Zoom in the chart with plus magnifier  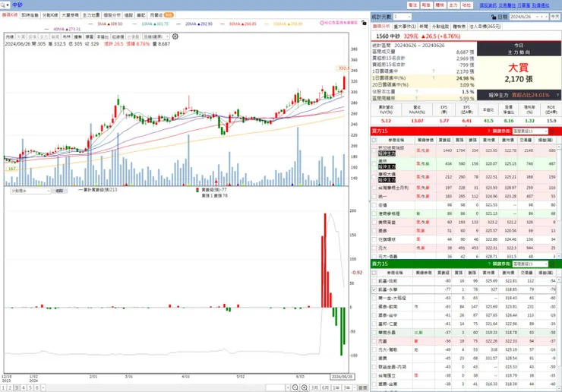pos(305,387)
